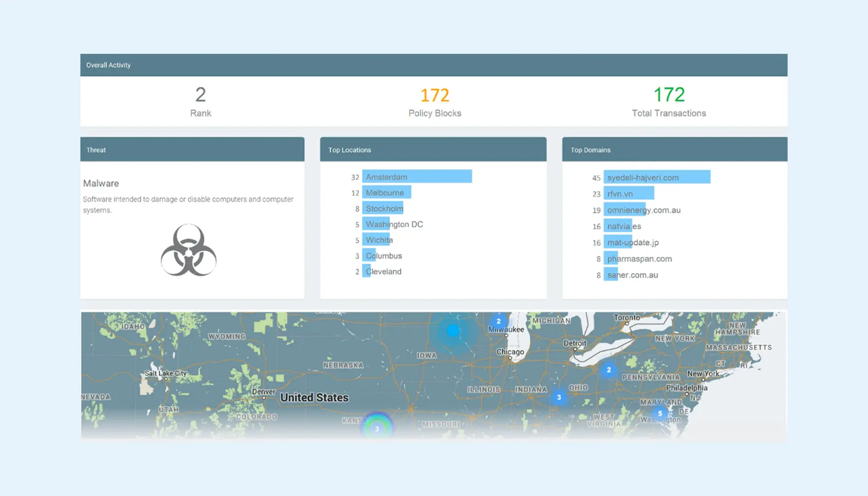The height and width of the screenshot is (496, 868).
Task: Open the natvia.es domain entry
Action: click(623, 227)
